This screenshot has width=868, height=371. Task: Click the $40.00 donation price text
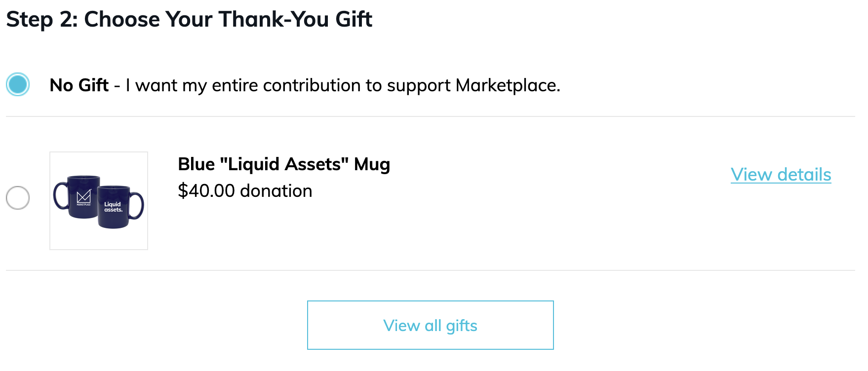(x=245, y=191)
